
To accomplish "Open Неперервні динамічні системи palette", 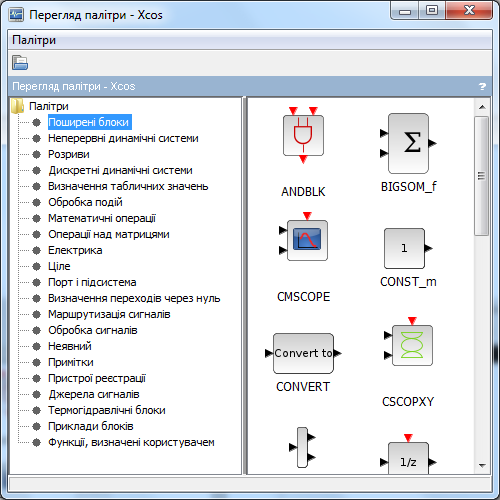I will click(x=123, y=138).
